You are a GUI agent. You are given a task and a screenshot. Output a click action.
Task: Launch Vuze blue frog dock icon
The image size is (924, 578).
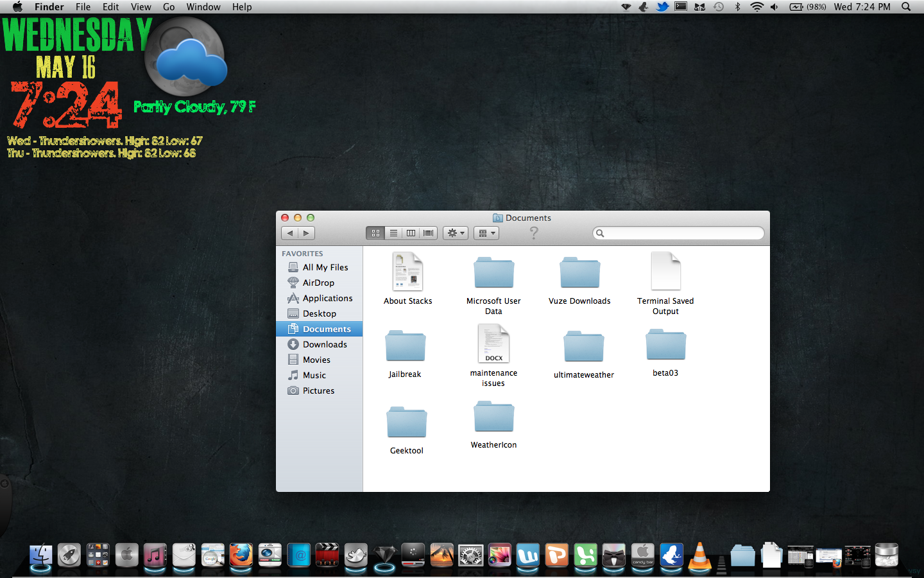671,555
